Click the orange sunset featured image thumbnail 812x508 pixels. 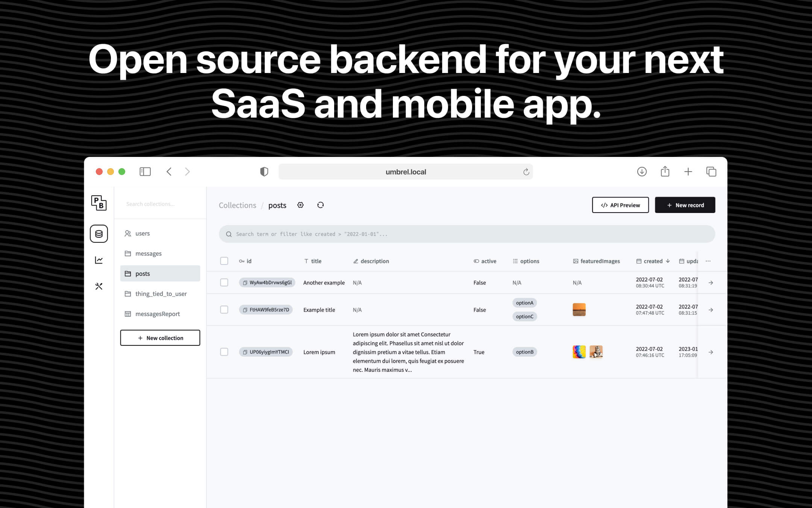579,310
